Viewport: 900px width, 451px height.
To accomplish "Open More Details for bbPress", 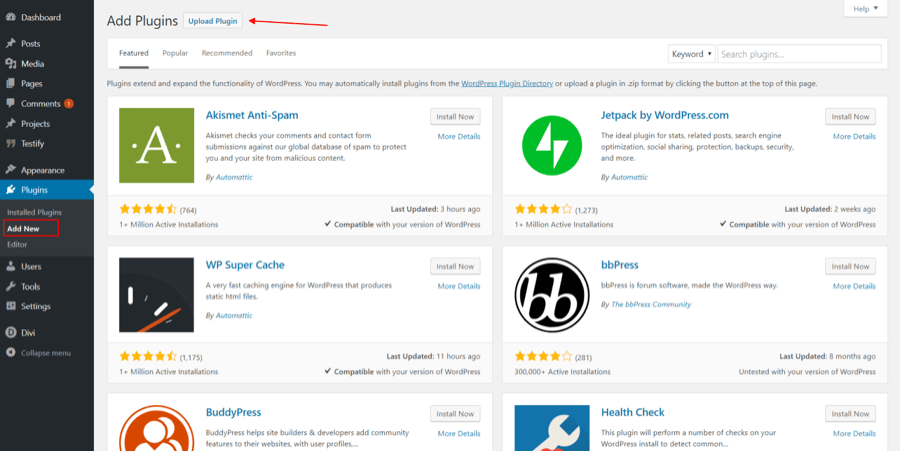I will click(x=855, y=286).
